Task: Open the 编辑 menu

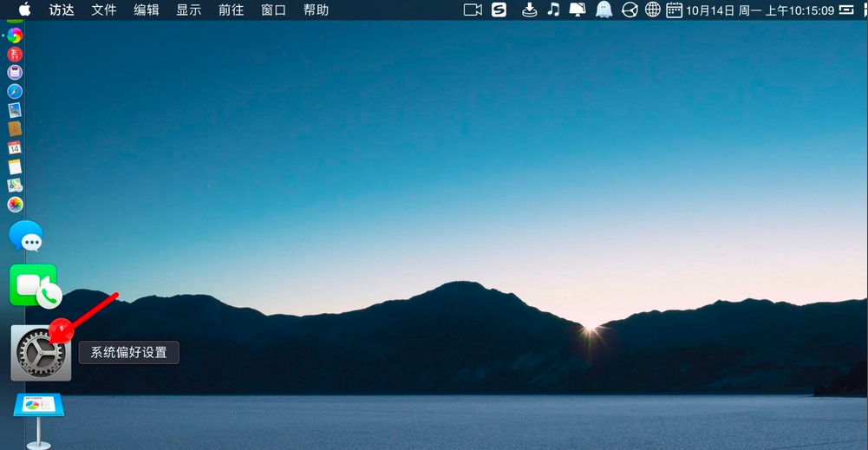Action: pos(147,10)
